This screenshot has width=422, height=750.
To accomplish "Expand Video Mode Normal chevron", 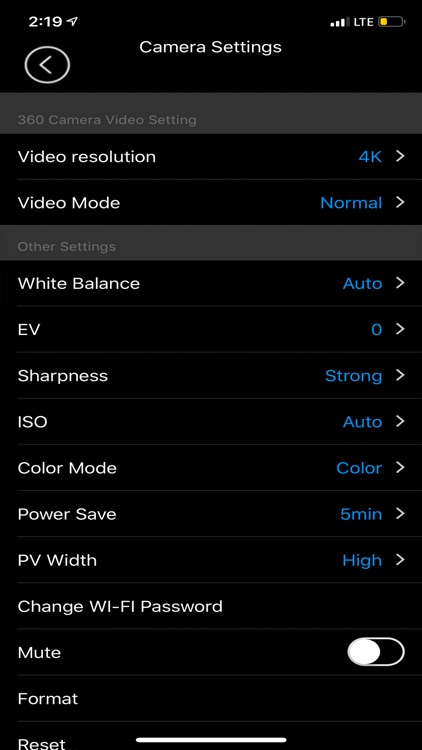I will pos(400,202).
